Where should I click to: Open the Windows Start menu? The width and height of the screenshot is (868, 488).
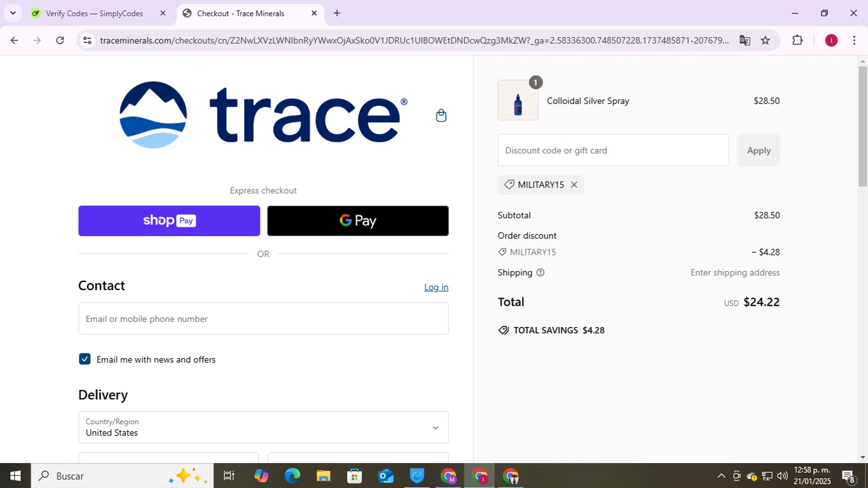coord(15,476)
